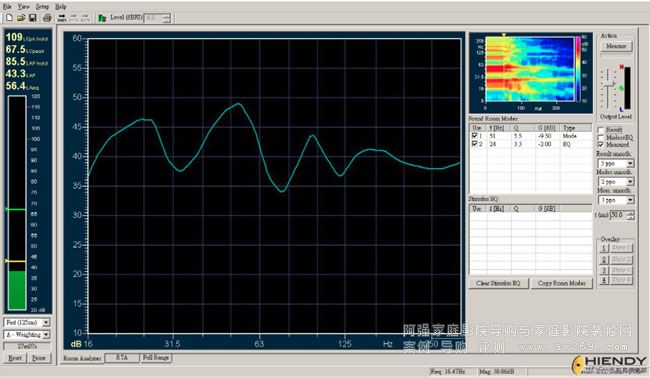Image resolution: width=650 pixels, height=378 pixels.
Task: Uncheck the Measured checkbox
Action: pyautogui.click(x=600, y=145)
